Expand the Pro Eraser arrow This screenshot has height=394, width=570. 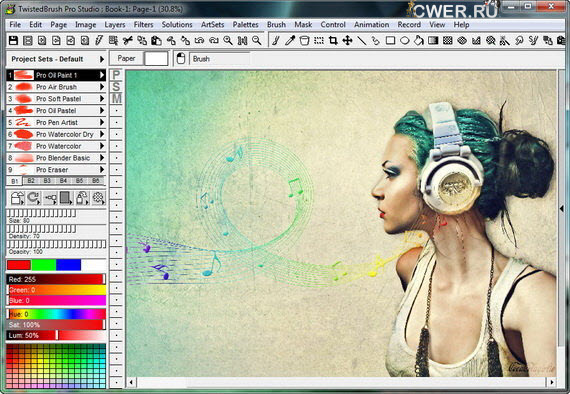[x=102, y=169]
